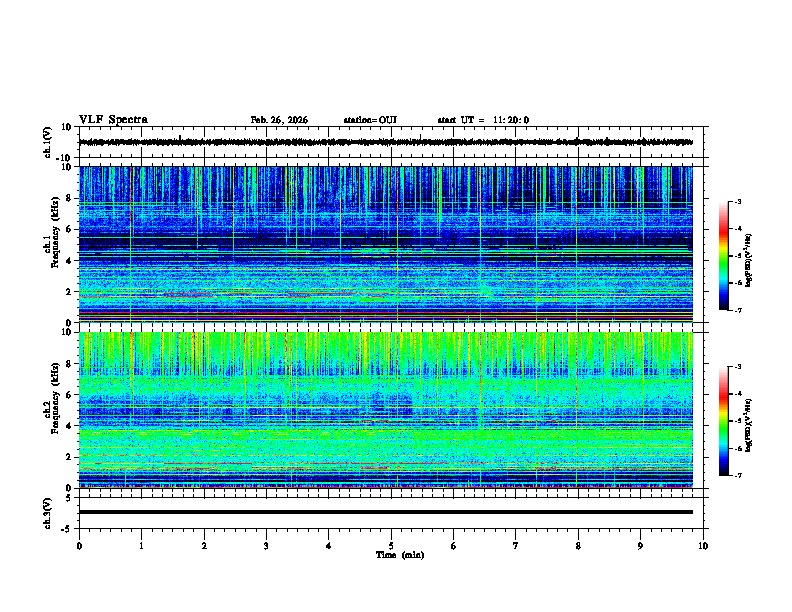Click the "ch.3(V)" axis label
The image size is (792, 612).
48,513
